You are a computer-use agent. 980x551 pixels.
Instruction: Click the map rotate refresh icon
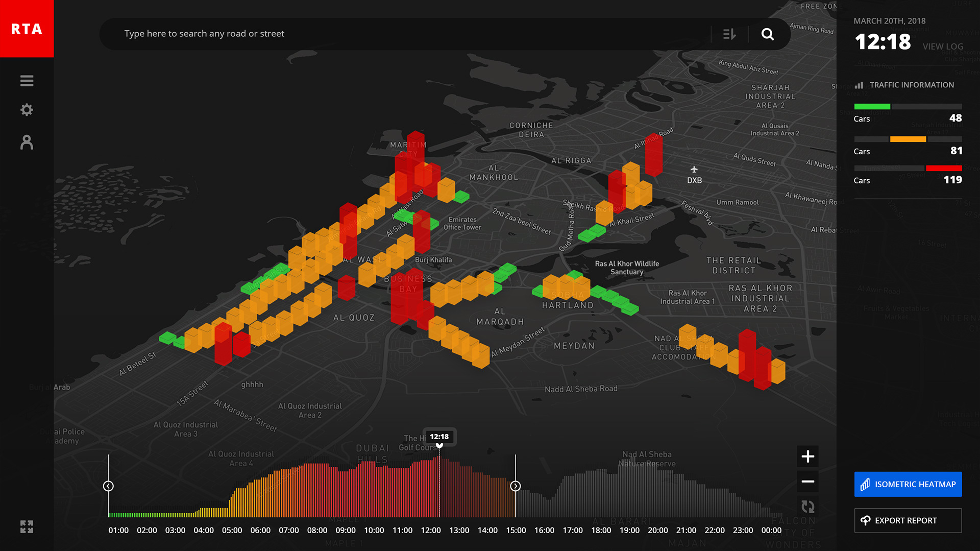click(x=807, y=507)
